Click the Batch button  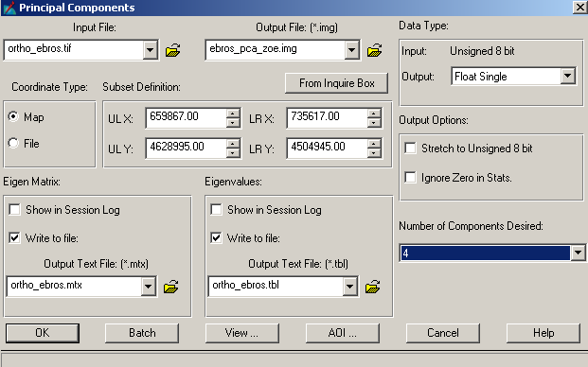pyautogui.click(x=142, y=333)
